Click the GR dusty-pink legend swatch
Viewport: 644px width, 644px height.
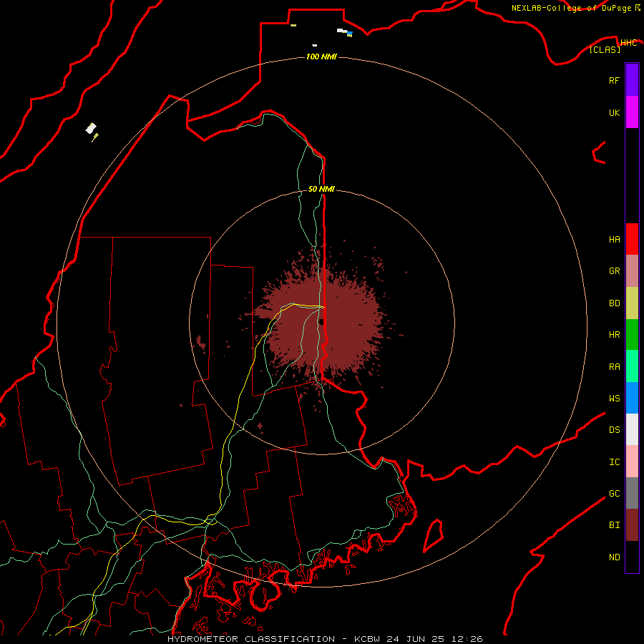click(632, 270)
